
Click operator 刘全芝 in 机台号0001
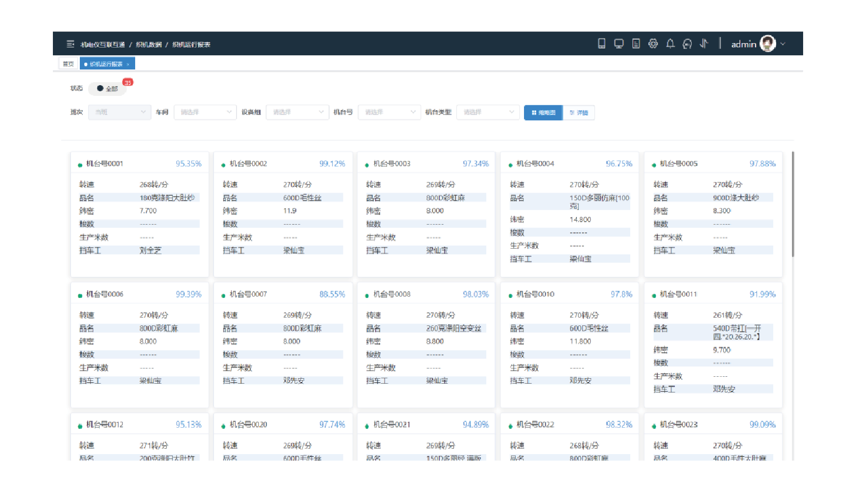point(150,250)
